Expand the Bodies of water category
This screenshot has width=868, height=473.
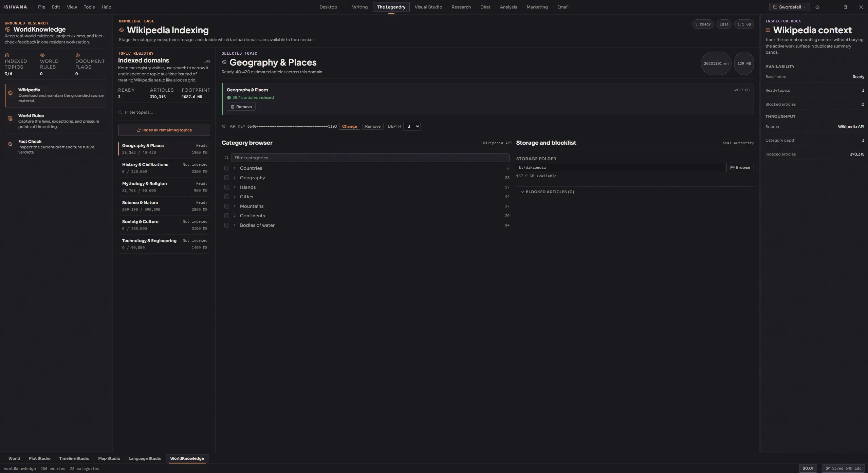235,225
